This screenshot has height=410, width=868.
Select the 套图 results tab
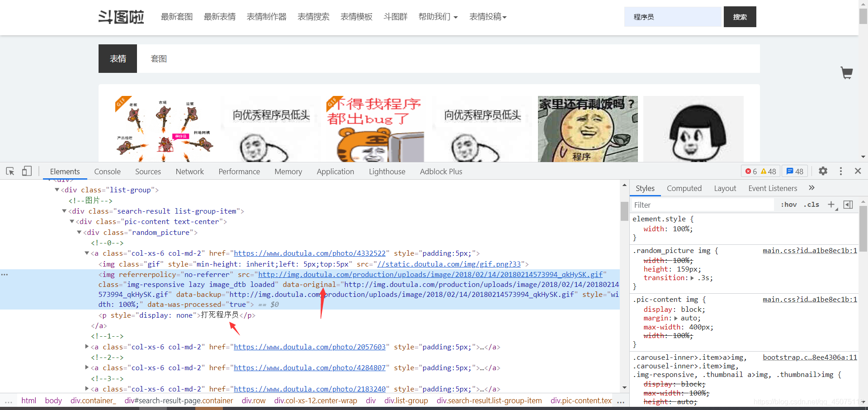coord(159,58)
